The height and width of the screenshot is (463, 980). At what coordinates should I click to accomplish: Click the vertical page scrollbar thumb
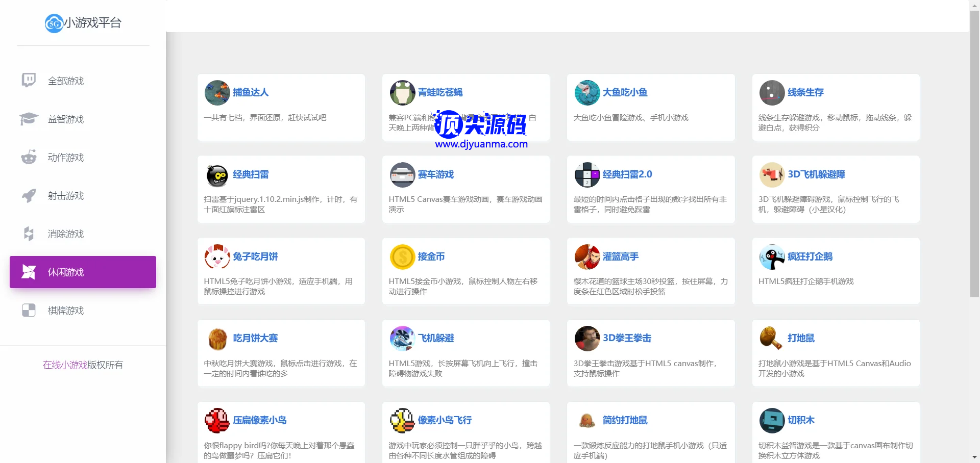[x=974, y=153]
